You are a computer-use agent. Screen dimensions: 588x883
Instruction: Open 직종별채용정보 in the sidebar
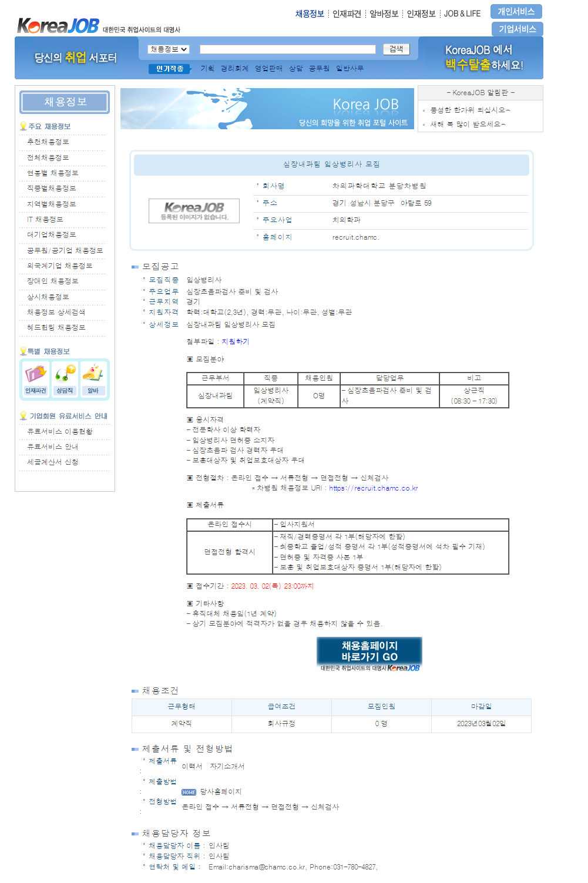(52, 189)
